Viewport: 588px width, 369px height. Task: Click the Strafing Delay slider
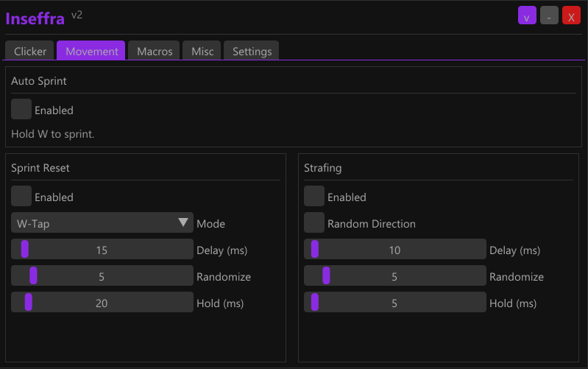(394, 249)
